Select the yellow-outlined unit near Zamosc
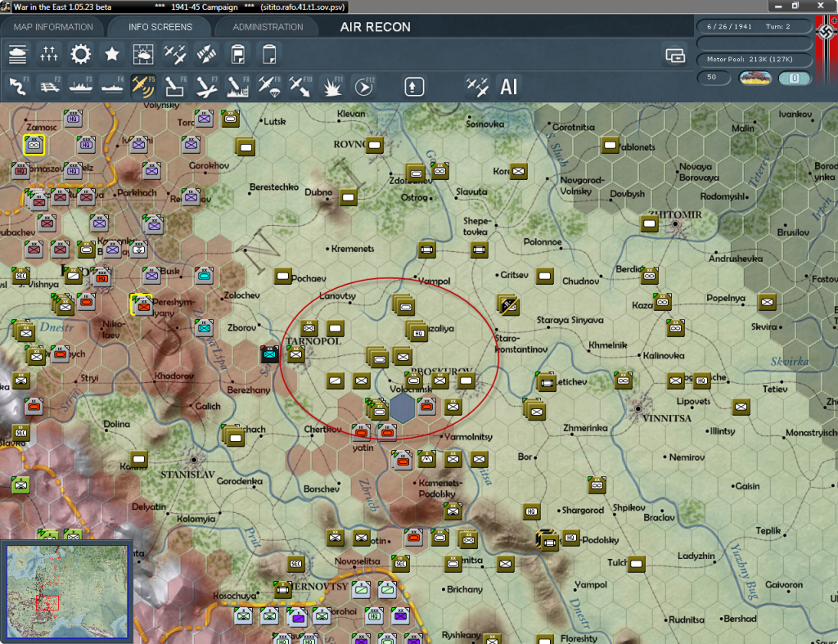This screenshot has width=838, height=644. pyautogui.click(x=34, y=145)
